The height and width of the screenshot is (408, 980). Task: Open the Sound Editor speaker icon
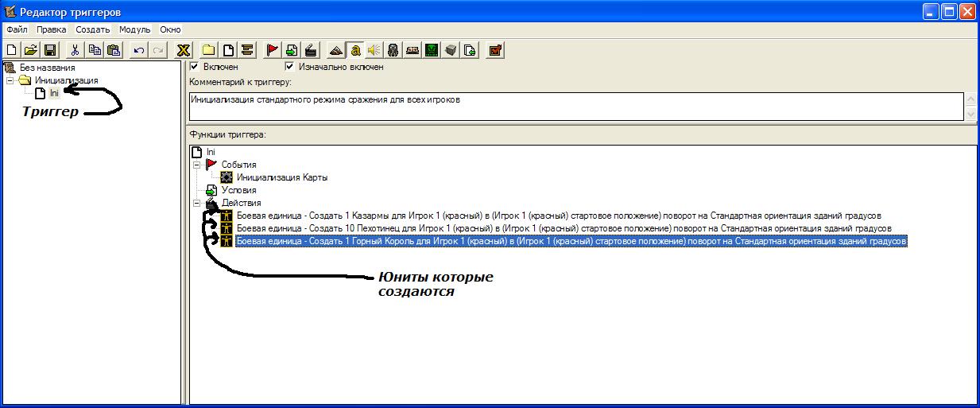[x=374, y=50]
